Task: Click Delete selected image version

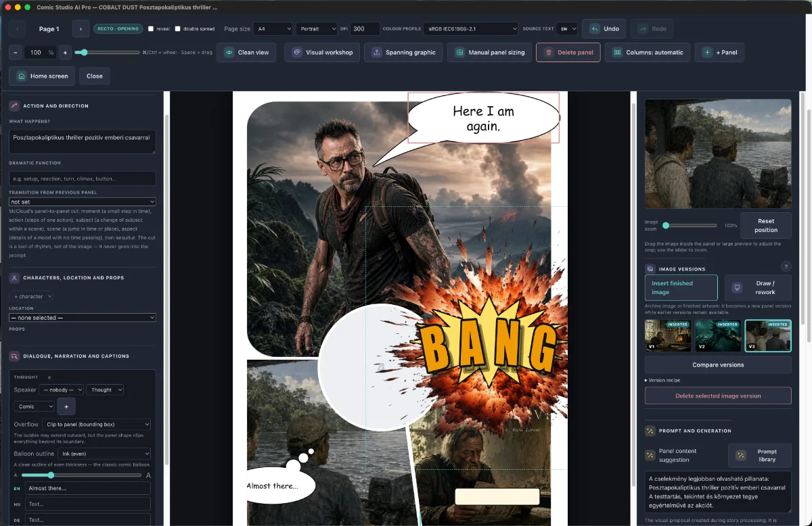Action: (x=718, y=396)
